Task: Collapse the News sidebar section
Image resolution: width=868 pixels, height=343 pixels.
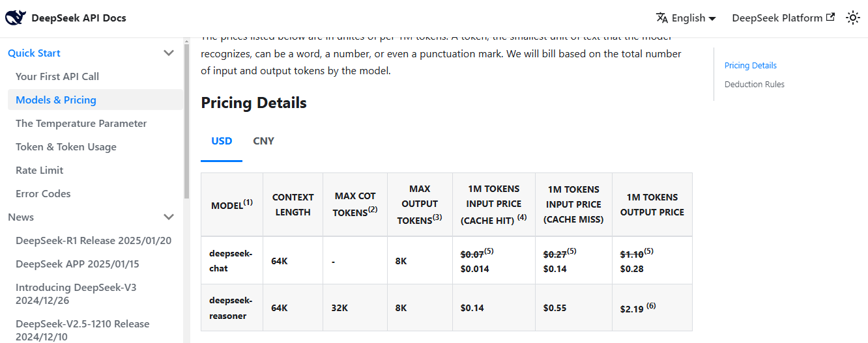Action: pos(169,217)
